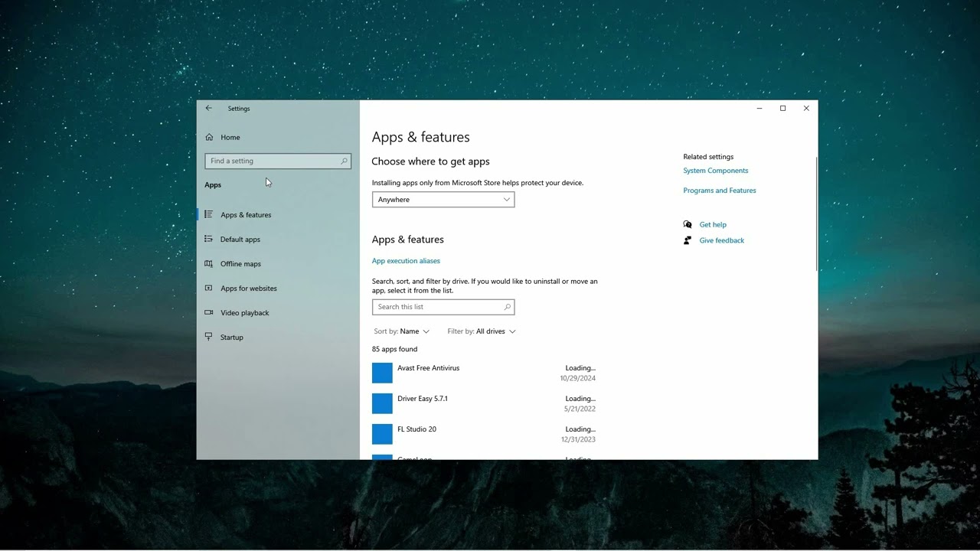Click the Default apps sidebar icon
The image size is (980, 551).
[208, 239]
